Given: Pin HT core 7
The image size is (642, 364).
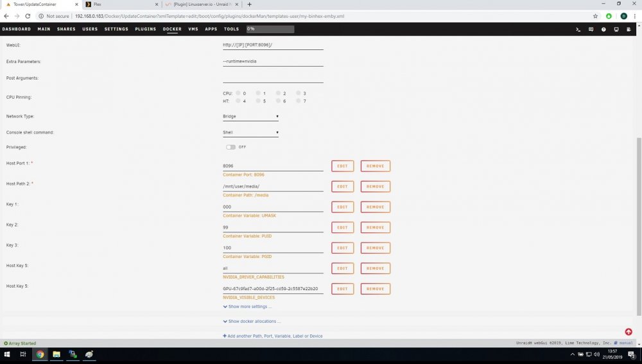Looking at the screenshot, I should click(299, 101).
